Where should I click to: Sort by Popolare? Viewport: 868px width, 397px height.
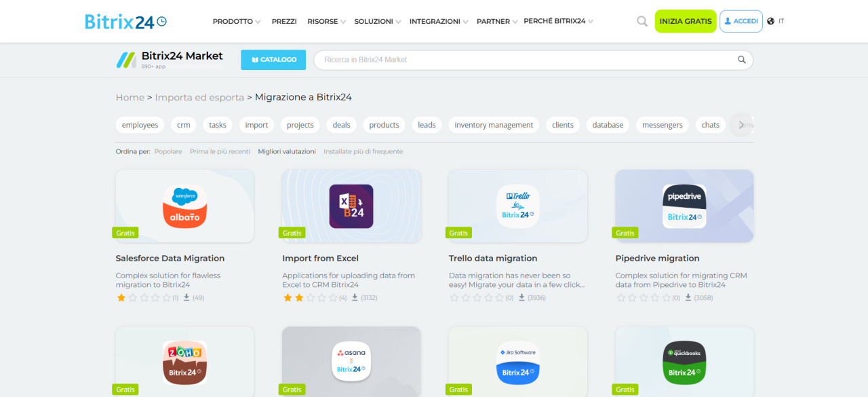click(168, 151)
